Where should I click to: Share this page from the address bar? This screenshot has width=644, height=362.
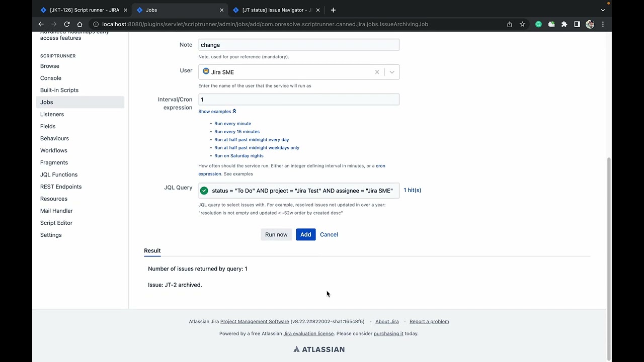(510, 24)
